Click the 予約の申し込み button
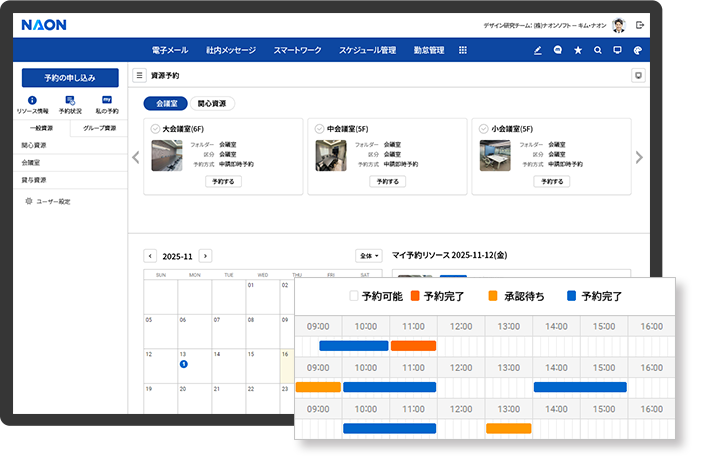This screenshot has height=460, width=710. pos(70,77)
